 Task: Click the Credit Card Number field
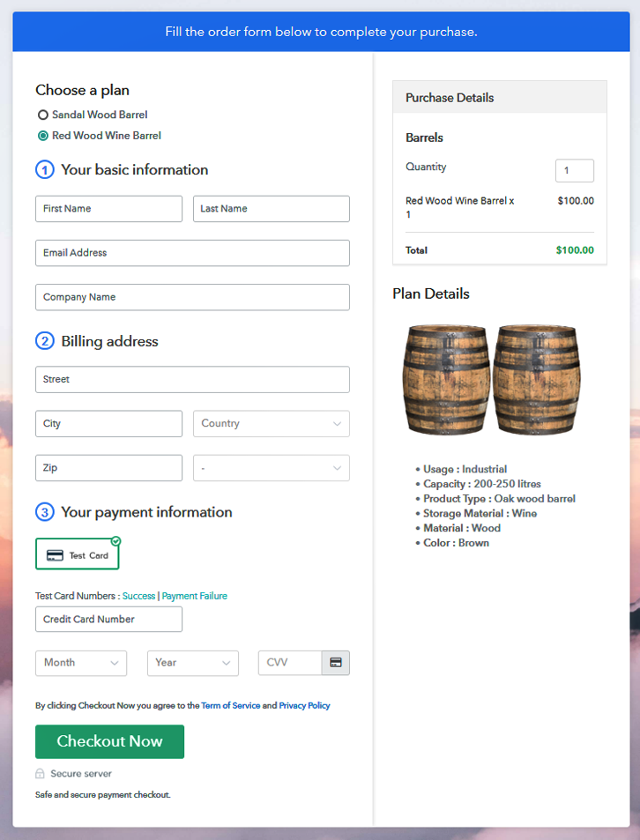click(x=108, y=619)
